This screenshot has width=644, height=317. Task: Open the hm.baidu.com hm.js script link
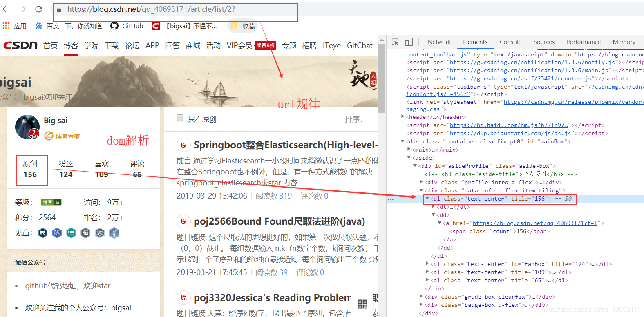tap(509, 125)
